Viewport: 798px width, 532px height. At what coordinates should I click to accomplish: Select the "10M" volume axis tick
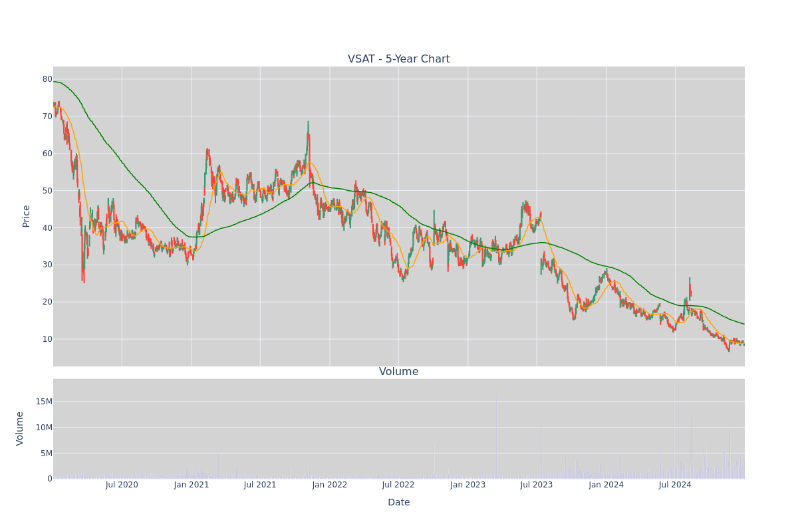(44, 428)
